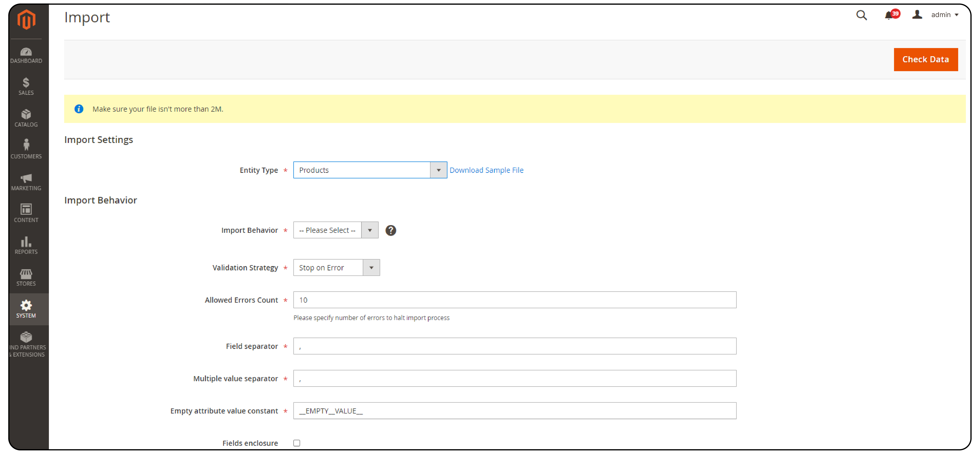Click the Import Behavior help question icon

click(x=391, y=230)
